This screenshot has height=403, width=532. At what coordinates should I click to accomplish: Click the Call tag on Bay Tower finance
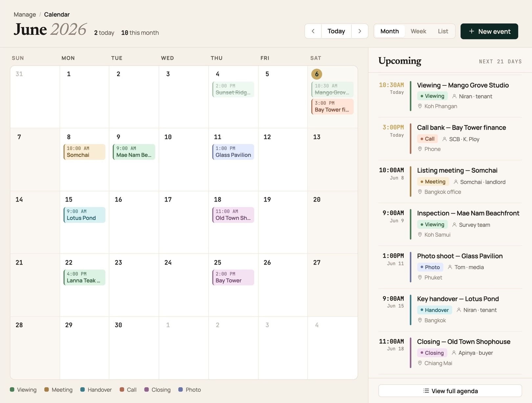pyautogui.click(x=427, y=139)
